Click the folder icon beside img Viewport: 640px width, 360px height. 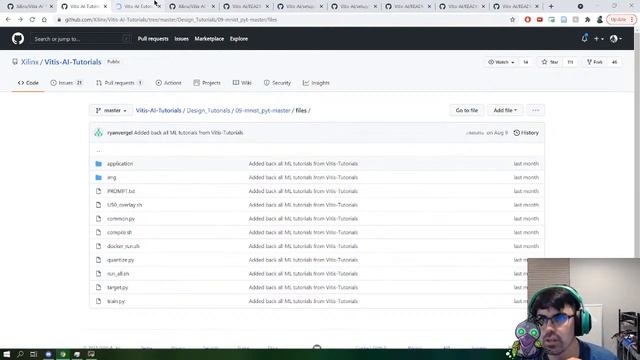(x=98, y=178)
